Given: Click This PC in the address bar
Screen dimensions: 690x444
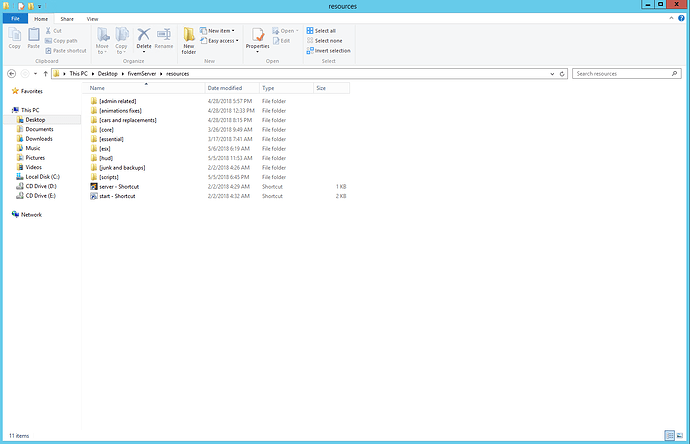Looking at the screenshot, I should [78, 73].
